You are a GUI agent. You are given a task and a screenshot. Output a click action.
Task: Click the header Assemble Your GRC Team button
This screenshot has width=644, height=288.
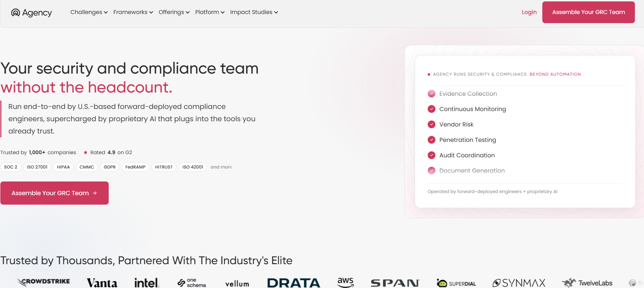point(588,12)
